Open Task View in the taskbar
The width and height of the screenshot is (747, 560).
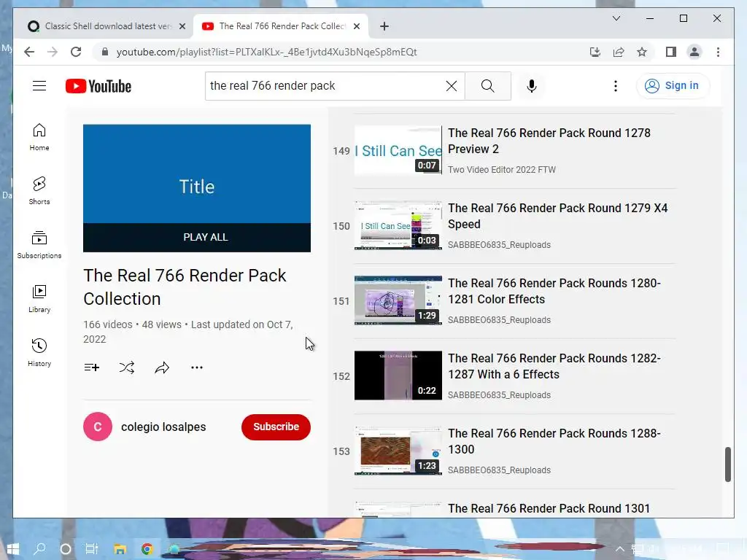coord(92,549)
